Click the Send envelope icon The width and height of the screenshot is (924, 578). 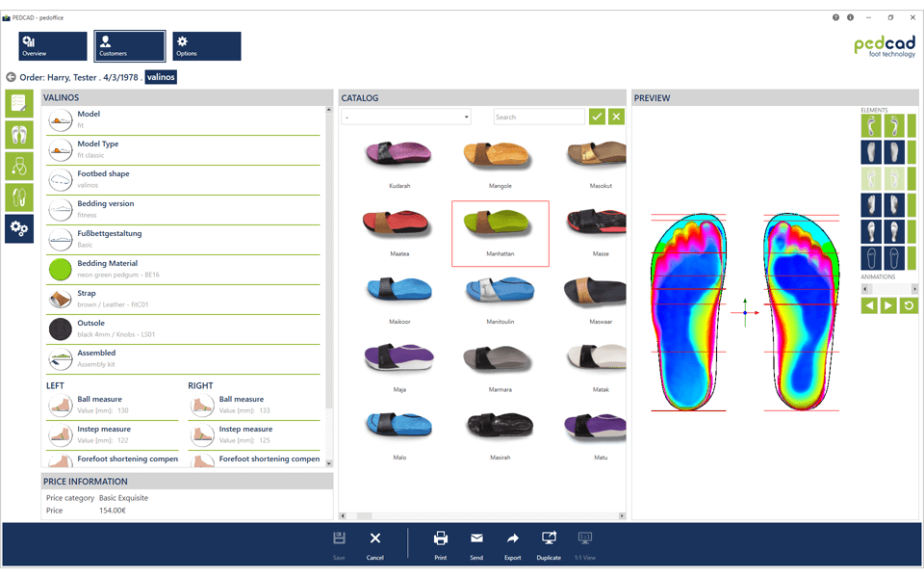click(x=476, y=543)
